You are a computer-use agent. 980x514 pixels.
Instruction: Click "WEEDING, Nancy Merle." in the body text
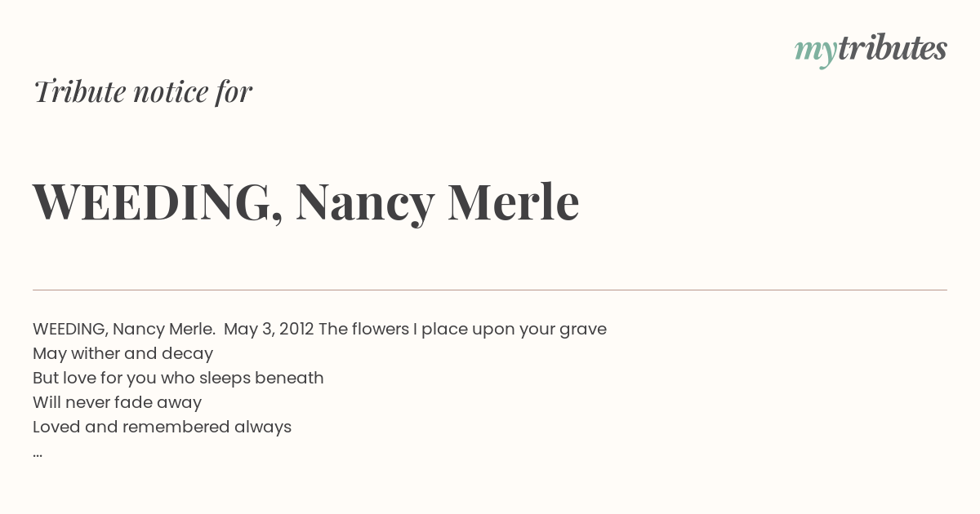coord(124,329)
